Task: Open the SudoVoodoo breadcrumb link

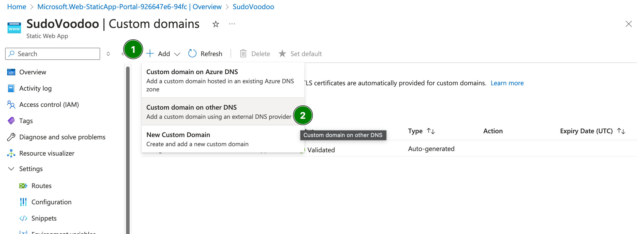Action: (x=253, y=7)
